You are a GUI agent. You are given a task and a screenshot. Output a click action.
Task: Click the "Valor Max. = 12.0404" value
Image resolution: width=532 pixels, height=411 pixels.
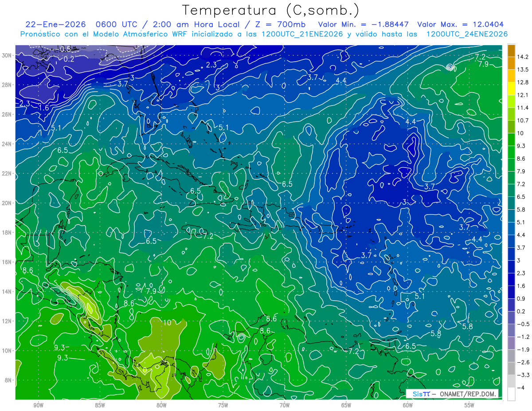coord(461,24)
